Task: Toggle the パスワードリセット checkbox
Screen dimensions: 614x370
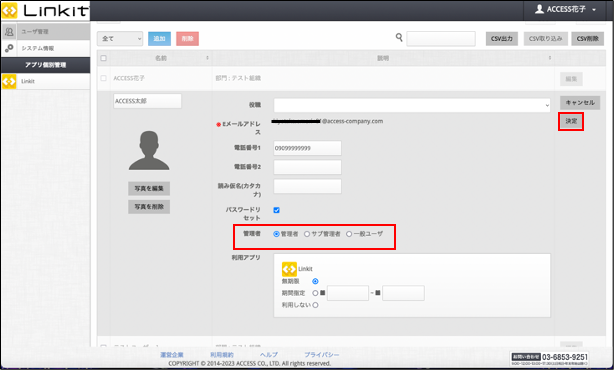Action: pos(276,210)
